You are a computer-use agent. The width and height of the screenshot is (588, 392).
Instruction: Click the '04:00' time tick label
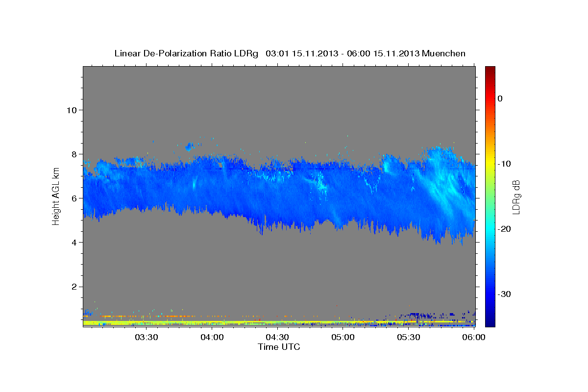[x=212, y=337]
